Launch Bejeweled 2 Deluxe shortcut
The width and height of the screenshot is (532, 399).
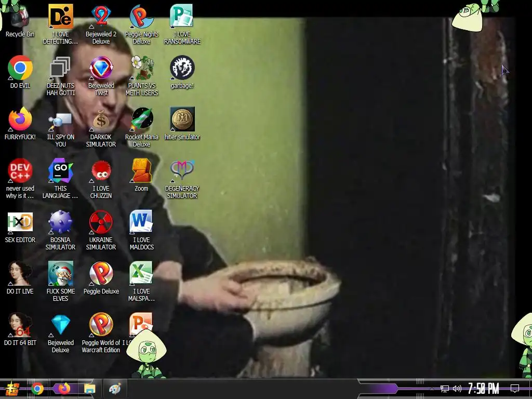101,24
